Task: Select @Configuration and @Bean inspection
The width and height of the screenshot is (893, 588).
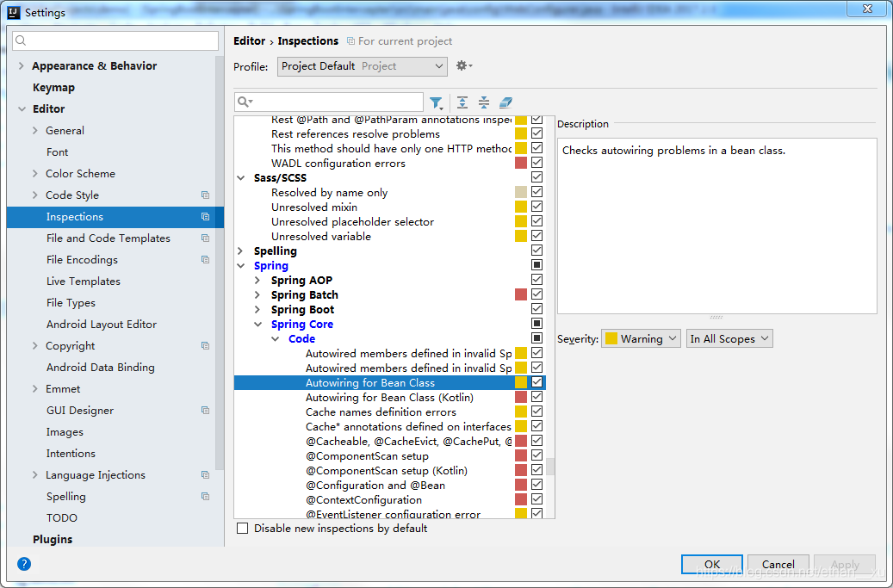Action: coord(375,486)
